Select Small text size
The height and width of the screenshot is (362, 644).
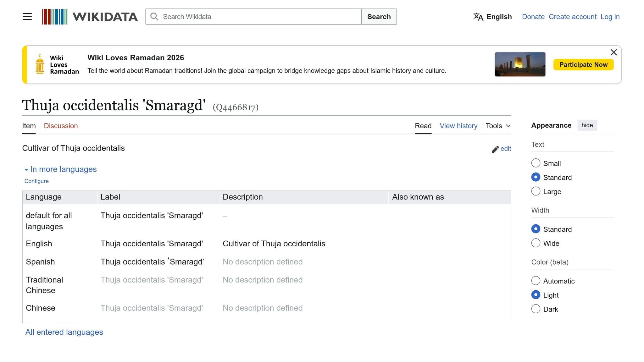[536, 163]
